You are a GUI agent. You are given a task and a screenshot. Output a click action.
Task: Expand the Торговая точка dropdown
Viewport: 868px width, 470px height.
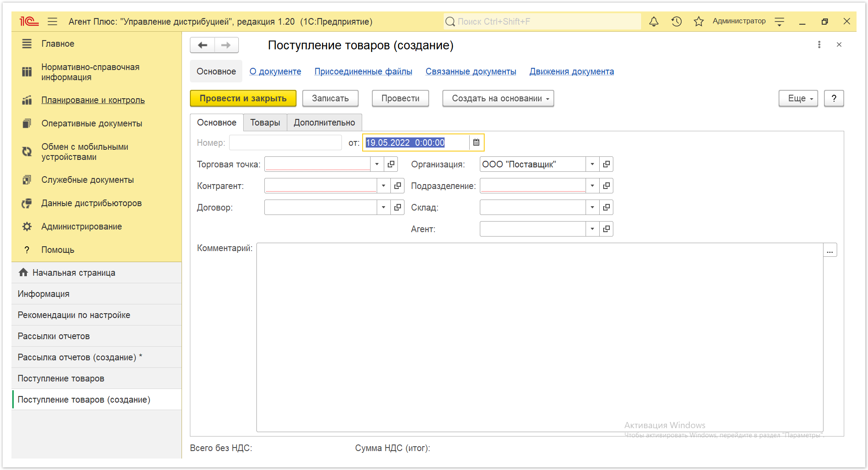(x=377, y=164)
